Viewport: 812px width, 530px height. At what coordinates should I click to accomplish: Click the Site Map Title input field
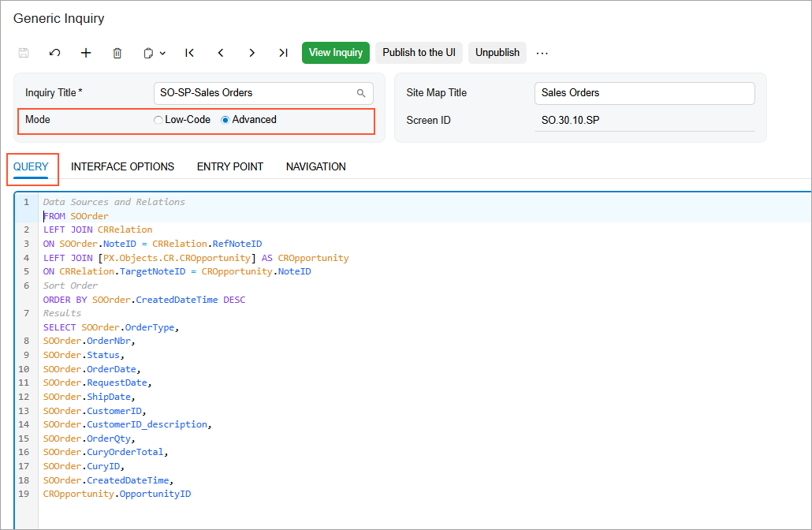tap(644, 93)
